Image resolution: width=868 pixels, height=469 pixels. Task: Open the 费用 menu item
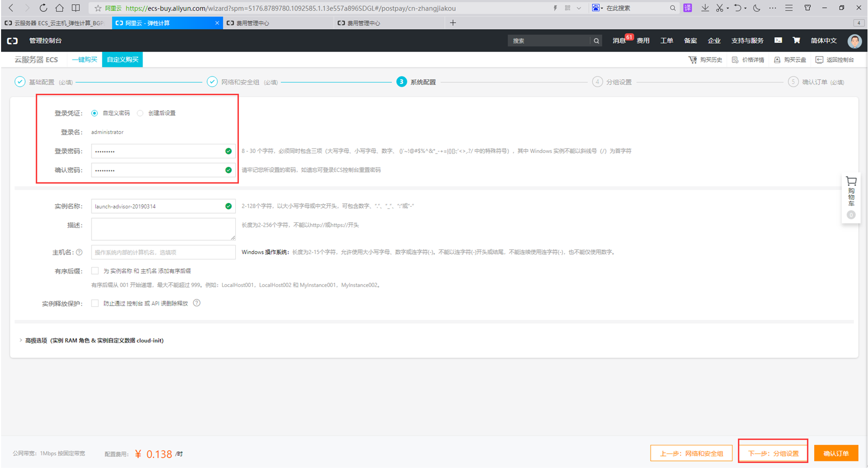643,41
